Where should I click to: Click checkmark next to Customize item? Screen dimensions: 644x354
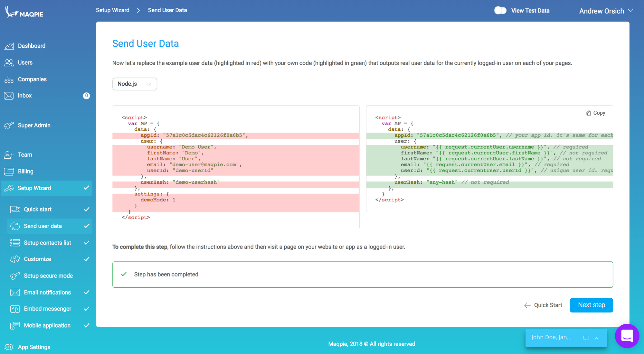point(87,259)
